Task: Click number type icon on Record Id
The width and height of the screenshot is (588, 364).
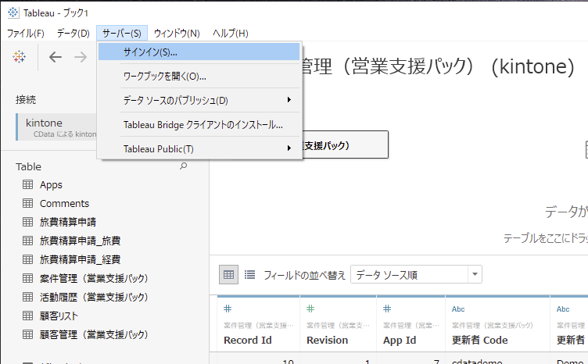Action: [x=228, y=309]
